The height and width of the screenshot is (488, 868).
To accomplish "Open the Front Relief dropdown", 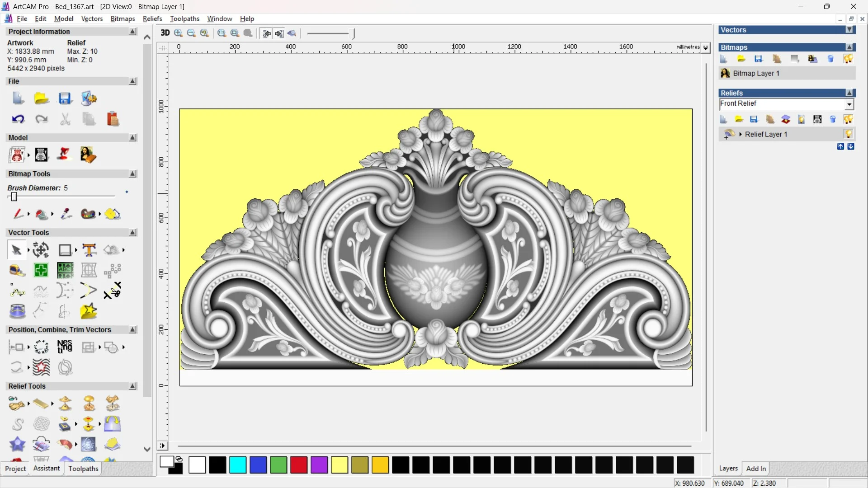I will 849,104.
